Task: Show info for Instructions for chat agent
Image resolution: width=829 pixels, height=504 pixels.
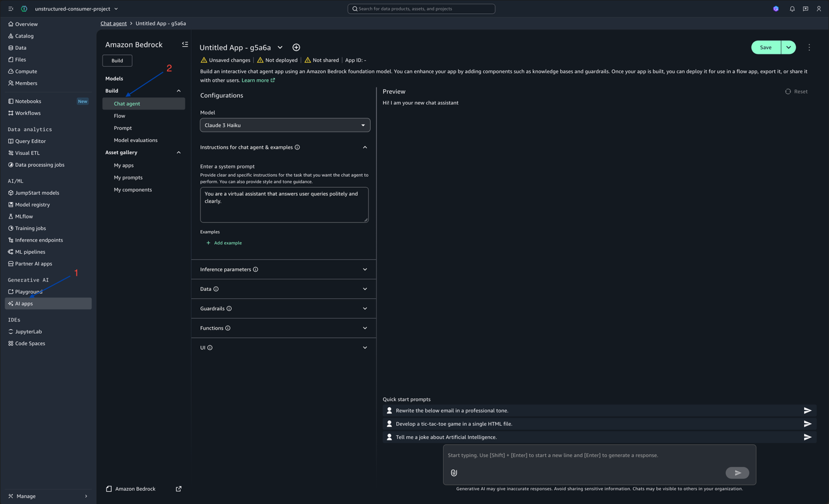Action: tap(297, 147)
